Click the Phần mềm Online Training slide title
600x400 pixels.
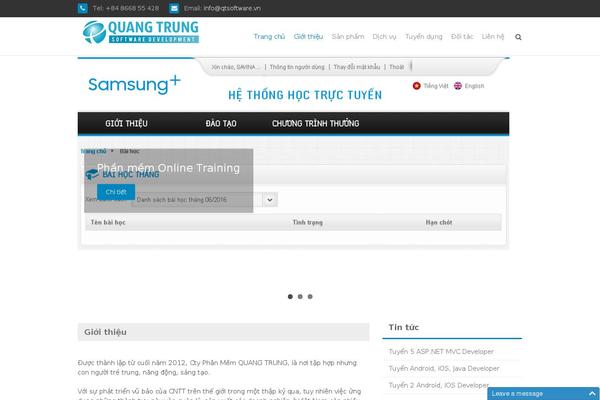[168, 168]
